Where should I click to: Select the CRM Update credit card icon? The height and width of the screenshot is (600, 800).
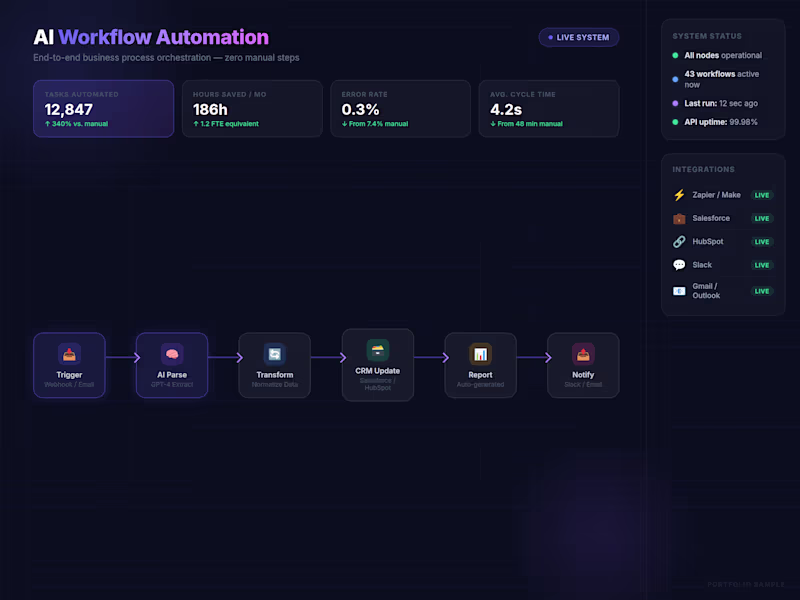377,351
